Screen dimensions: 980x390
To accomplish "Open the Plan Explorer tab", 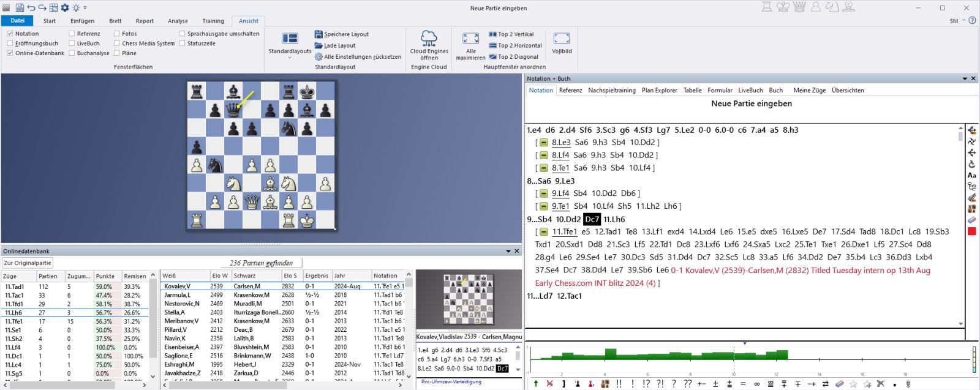I will pyautogui.click(x=659, y=90).
